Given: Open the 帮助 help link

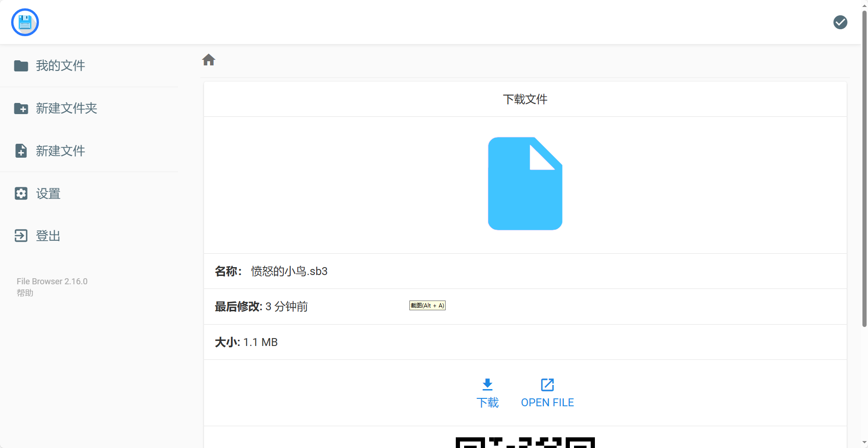Looking at the screenshot, I should coord(25,293).
